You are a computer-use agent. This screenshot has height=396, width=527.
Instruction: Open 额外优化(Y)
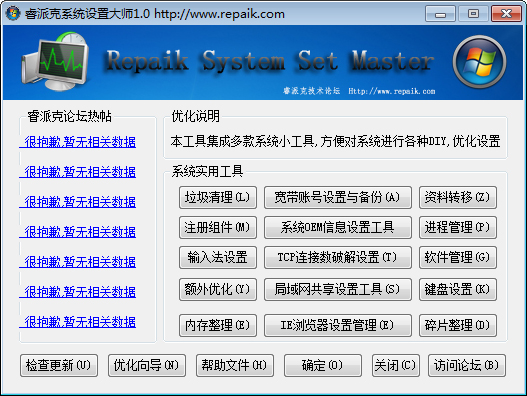[218, 289]
